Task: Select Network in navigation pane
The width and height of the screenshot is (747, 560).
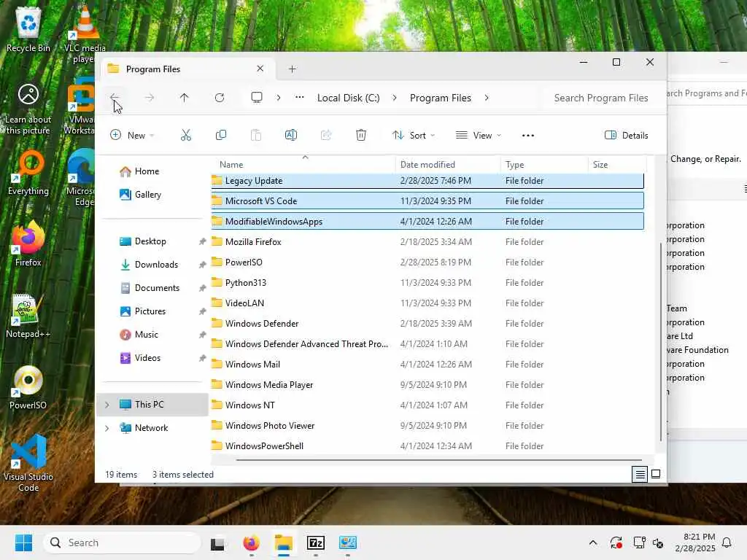Action: coord(152,428)
